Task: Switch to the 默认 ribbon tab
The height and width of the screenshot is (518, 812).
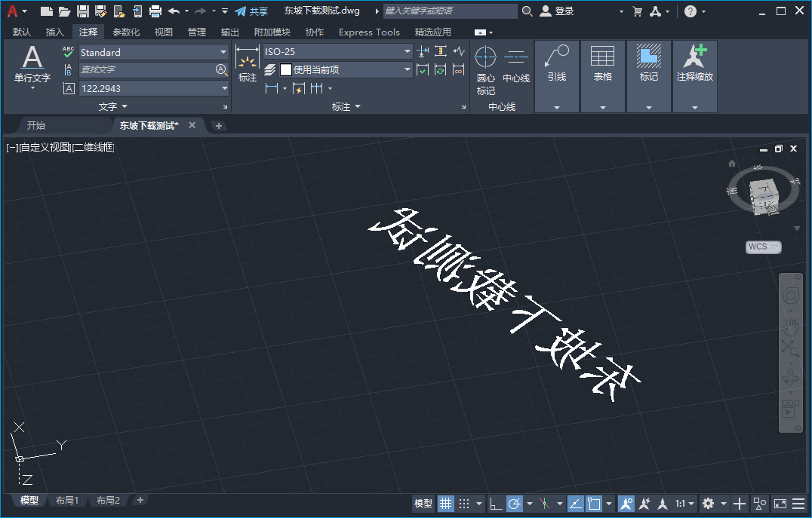Action: [22, 32]
